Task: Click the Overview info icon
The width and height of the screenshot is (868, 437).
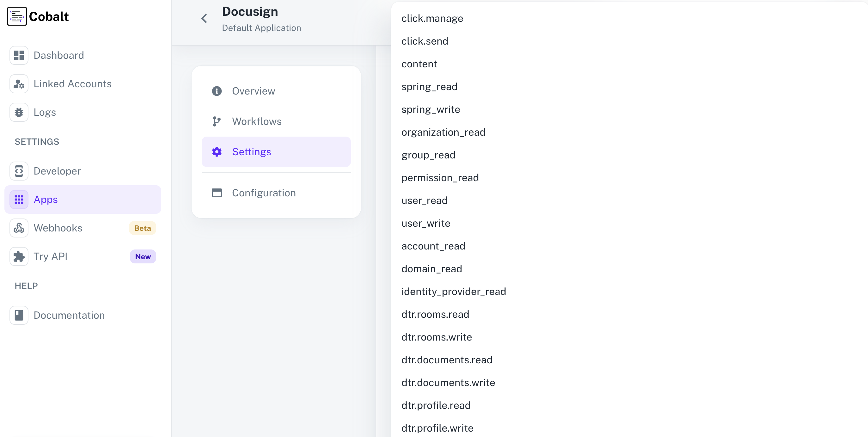Action: click(x=216, y=91)
